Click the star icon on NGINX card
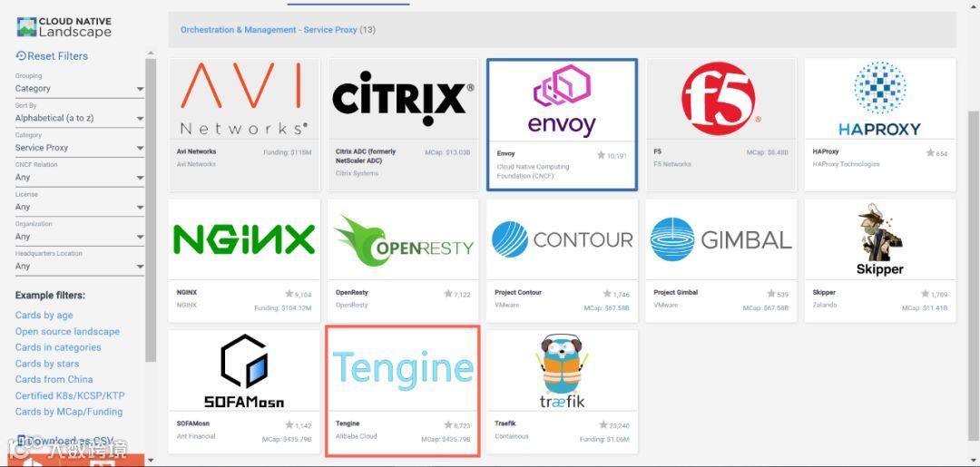Screen dimensions: 980x467 (289, 294)
